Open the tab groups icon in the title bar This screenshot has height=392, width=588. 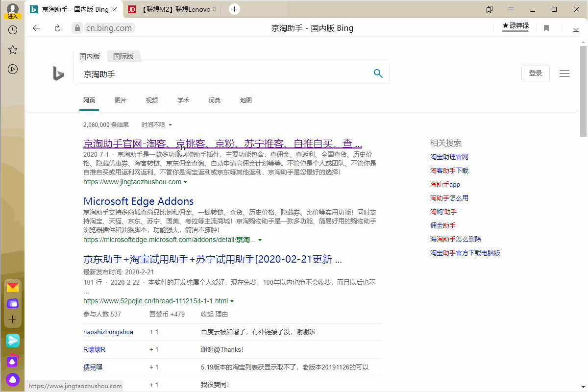coord(490,9)
